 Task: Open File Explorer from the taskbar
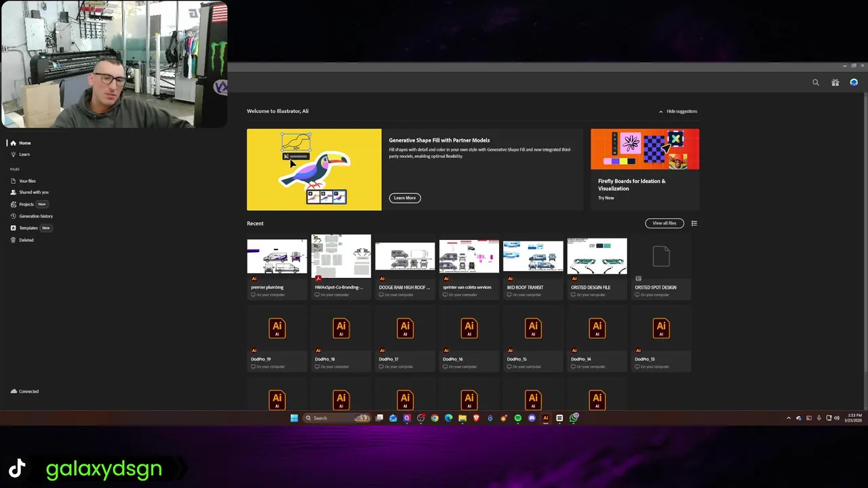tap(462, 418)
